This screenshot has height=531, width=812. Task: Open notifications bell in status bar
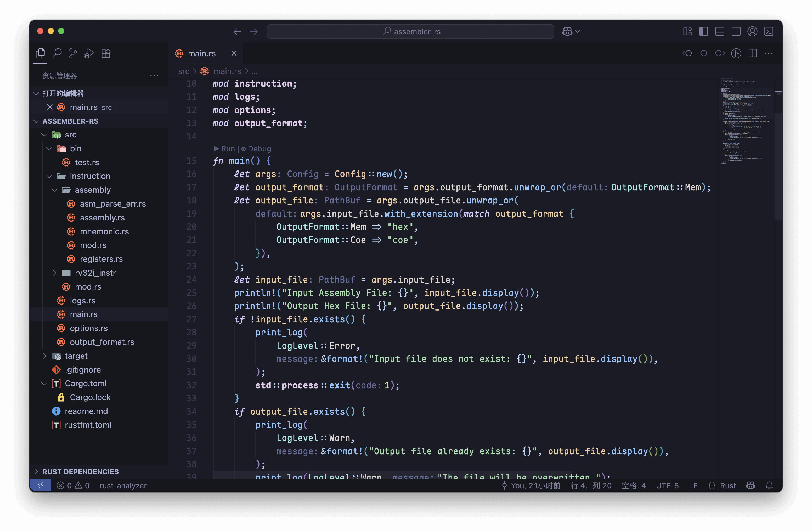click(x=769, y=485)
